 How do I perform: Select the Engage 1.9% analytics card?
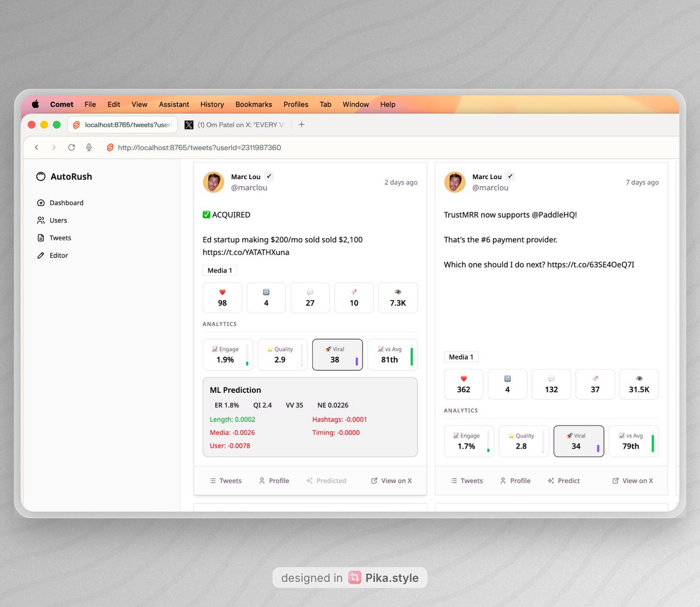(228, 355)
